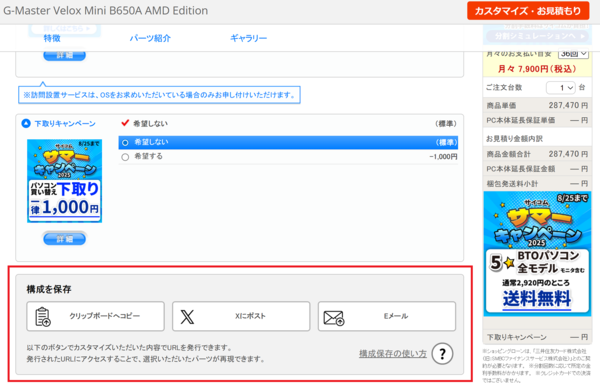Click the お見積り金額内訳 heading
Screen dimensions: 600x386
pos(514,138)
